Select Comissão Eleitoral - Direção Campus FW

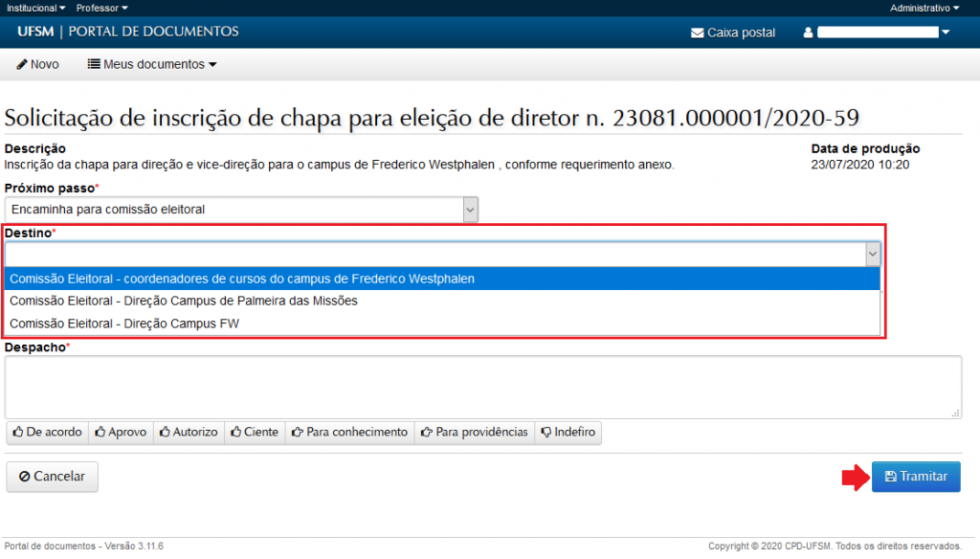(x=124, y=324)
